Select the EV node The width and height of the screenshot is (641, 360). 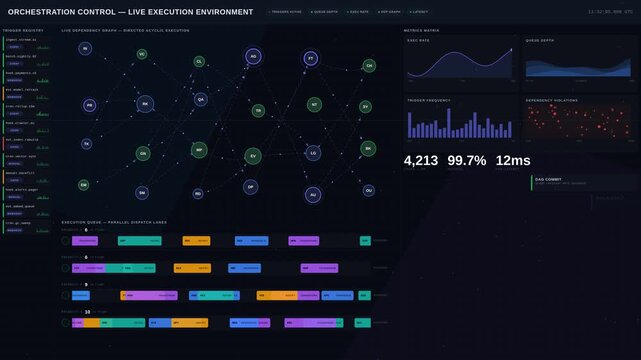point(253,156)
